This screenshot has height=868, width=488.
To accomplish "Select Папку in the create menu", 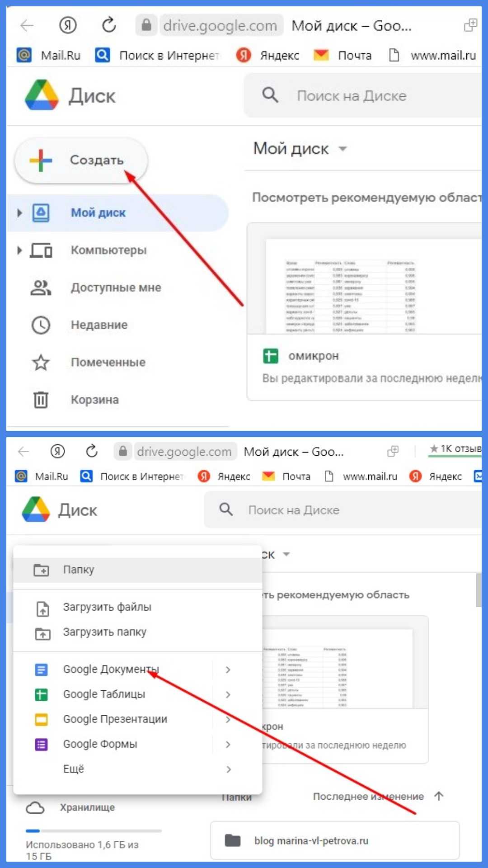I will (x=138, y=570).
